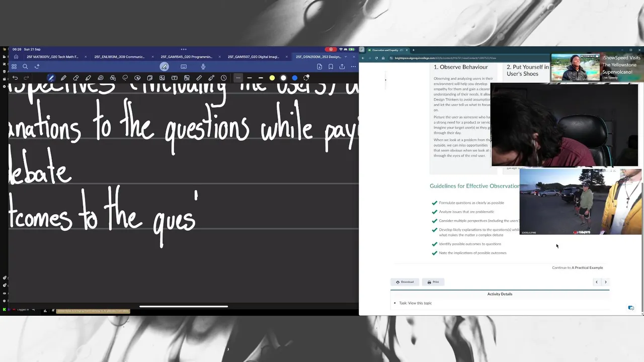Click 'Task: View this topic' text
This screenshot has width=644, height=362.
pyautogui.click(x=416, y=303)
